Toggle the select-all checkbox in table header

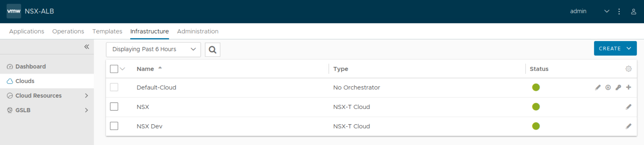[114, 69]
